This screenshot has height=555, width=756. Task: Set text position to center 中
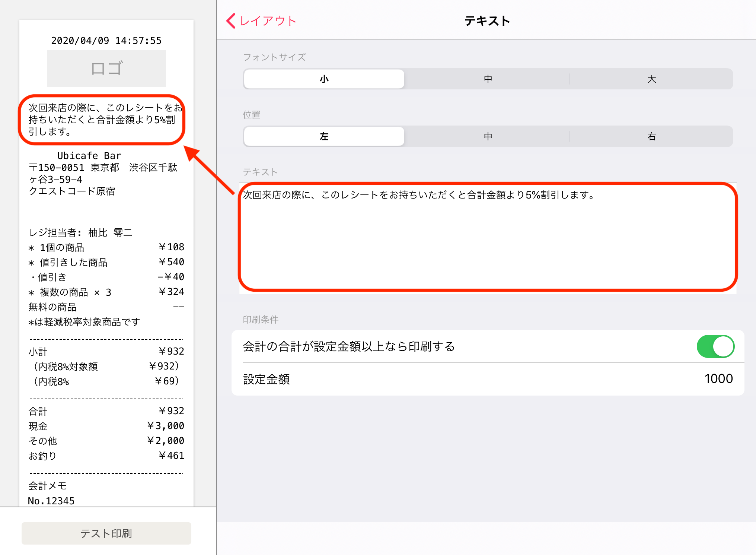click(488, 136)
